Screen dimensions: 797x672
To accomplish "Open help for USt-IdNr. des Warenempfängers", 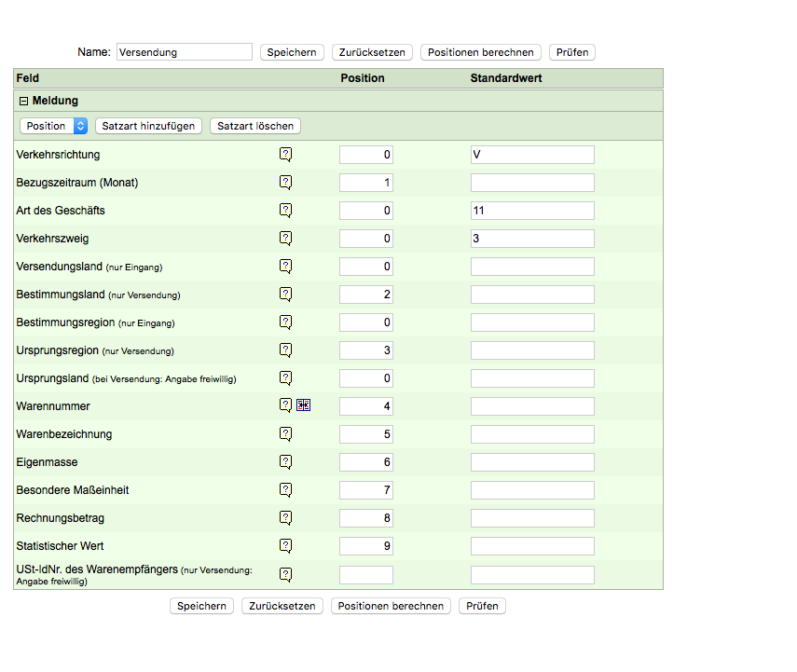I will coord(286,575).
